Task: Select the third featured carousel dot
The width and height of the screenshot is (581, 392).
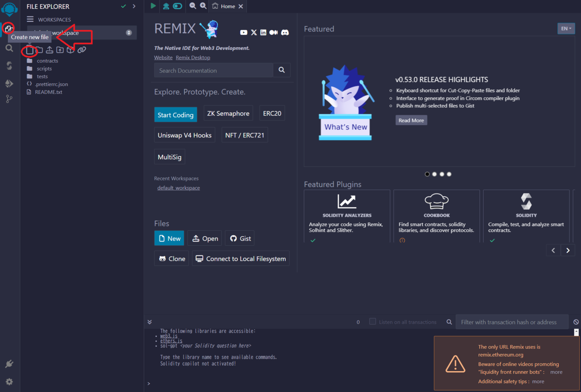Action: 442,174
